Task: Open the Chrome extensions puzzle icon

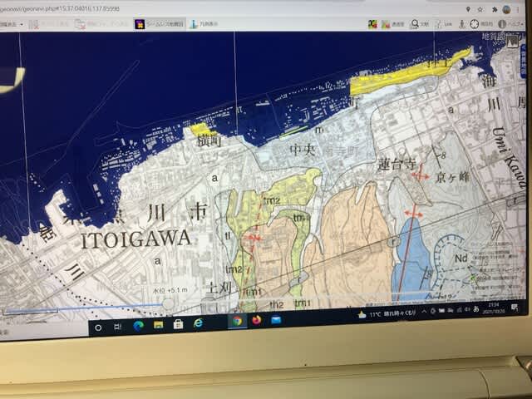Action: [493, 8]
